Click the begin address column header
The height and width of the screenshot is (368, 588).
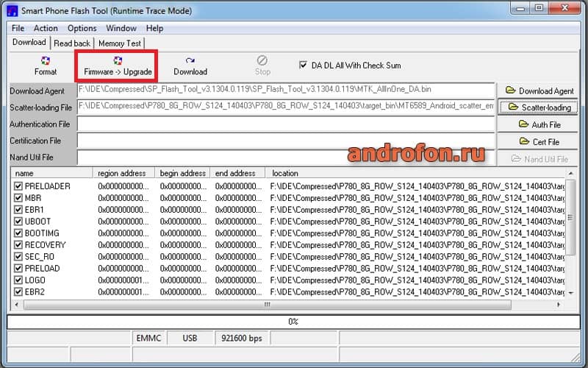pyautogui.click(x=182, y=173)
